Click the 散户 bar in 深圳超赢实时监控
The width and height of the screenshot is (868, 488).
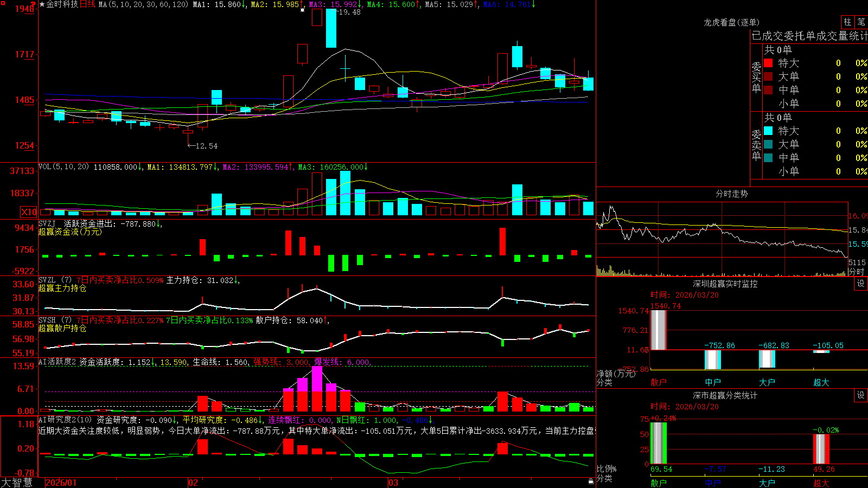pyautogui.click(x=658, y=330)
